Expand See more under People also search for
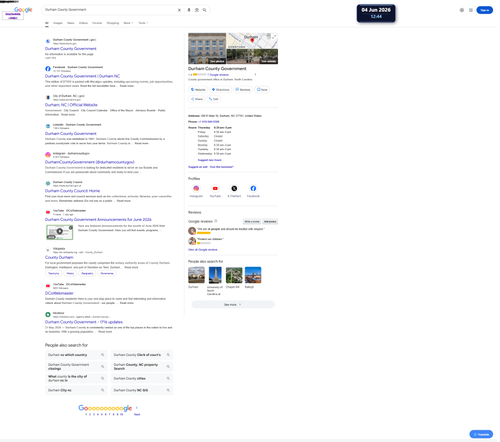The height and width of the screenshot is (442, 500). 233,304
